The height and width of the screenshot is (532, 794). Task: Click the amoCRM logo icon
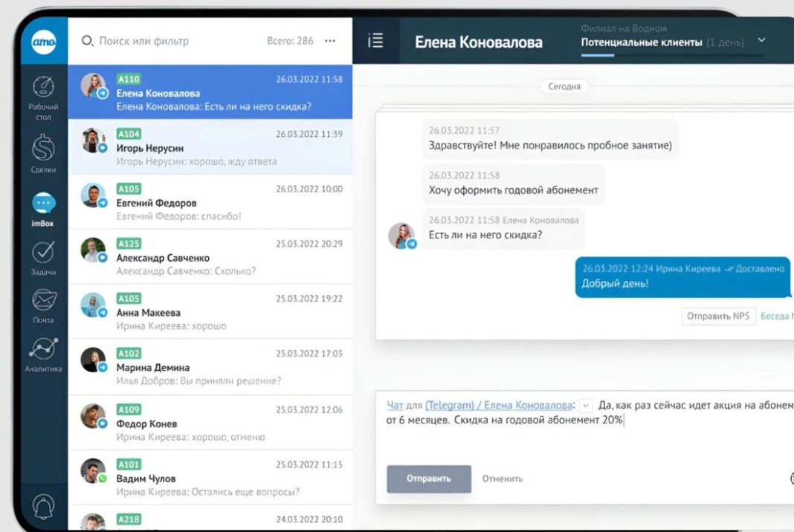coord(44,42)
